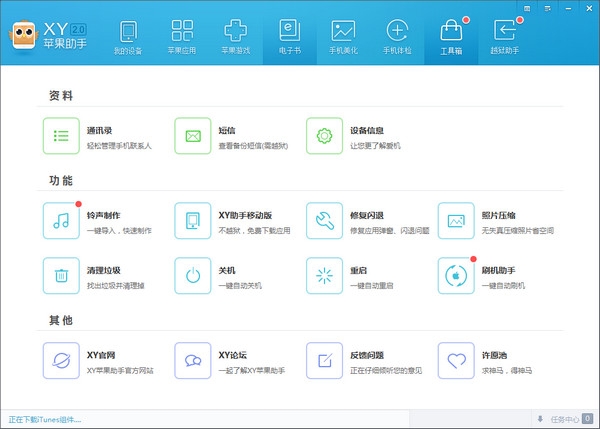The height and width of the screenshot is (429, 600).
Task: Open the XY官网 planet icon
Action: click(x=61, y=360)
